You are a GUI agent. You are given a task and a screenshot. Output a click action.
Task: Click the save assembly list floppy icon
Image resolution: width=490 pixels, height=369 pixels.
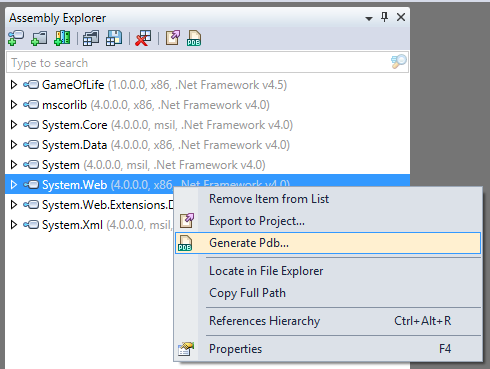pos(114,38)
